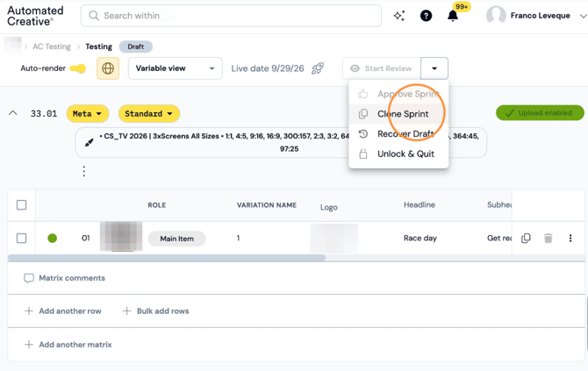Viewport: 588px width, 371px height.
Task: Click the row 01 logo cell
Action: click(333, 238)
